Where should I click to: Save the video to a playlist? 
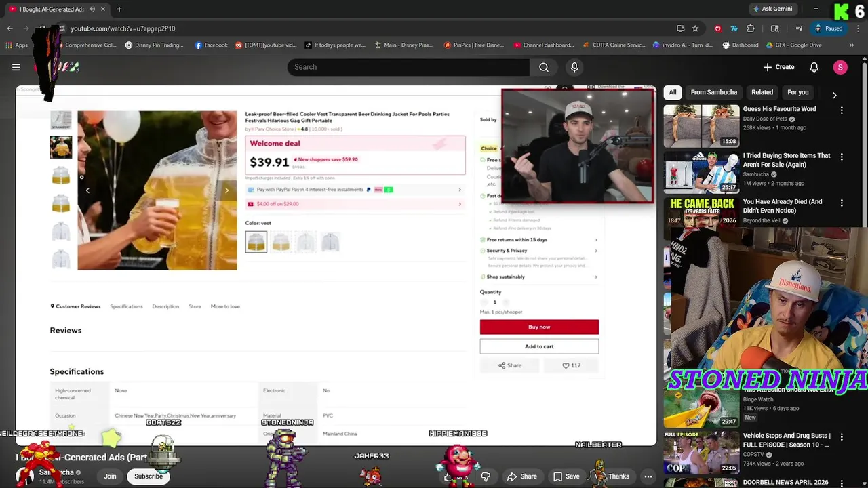pos(566,476)
